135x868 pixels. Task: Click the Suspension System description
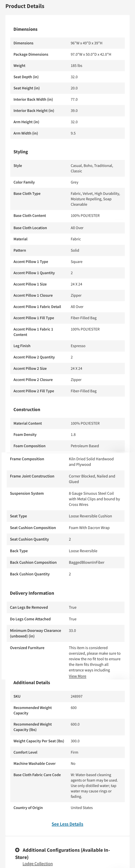point(94,499)
